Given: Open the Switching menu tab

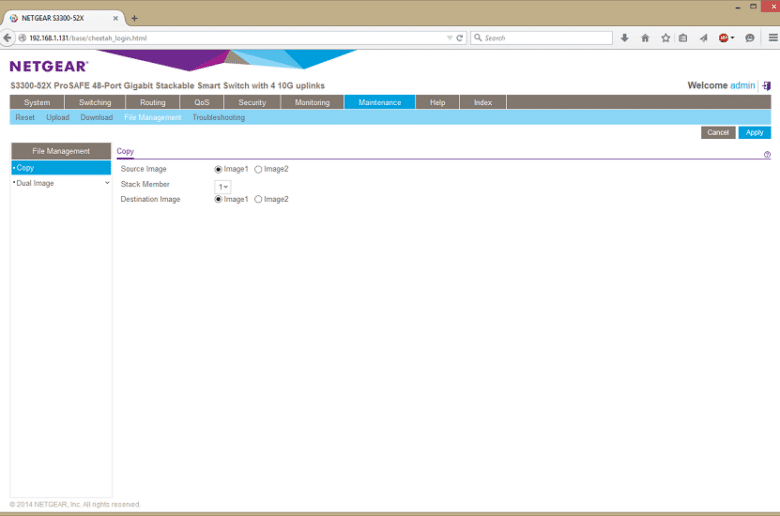Looking at the screenshot, I should coord(95,103).
